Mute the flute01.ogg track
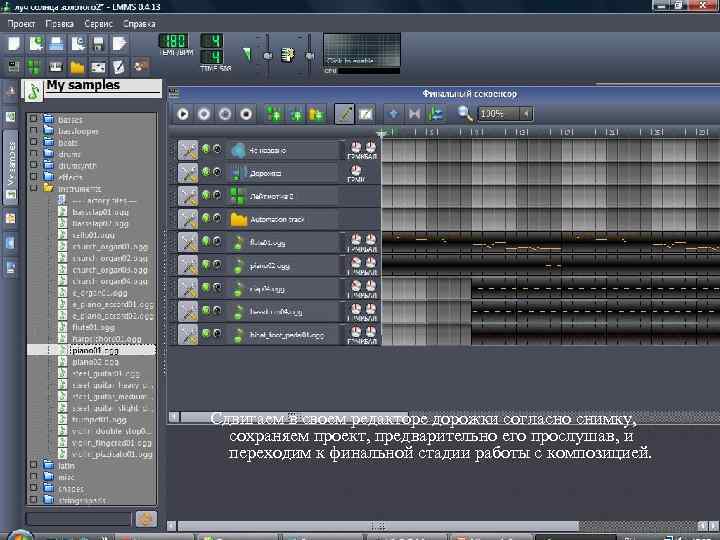The width and height of the screenshot is (720, 540). click(206, 240)
